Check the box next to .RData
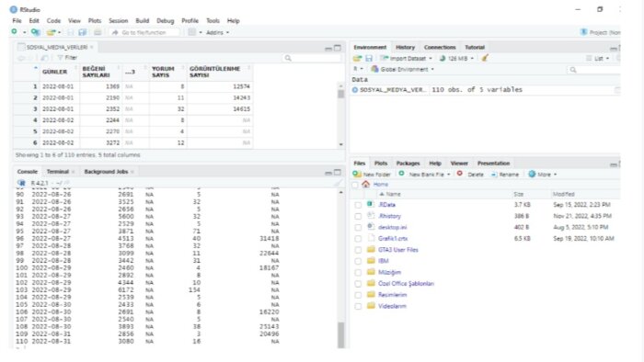This screenshot has height=362, width=644. [x=358, y=205]
